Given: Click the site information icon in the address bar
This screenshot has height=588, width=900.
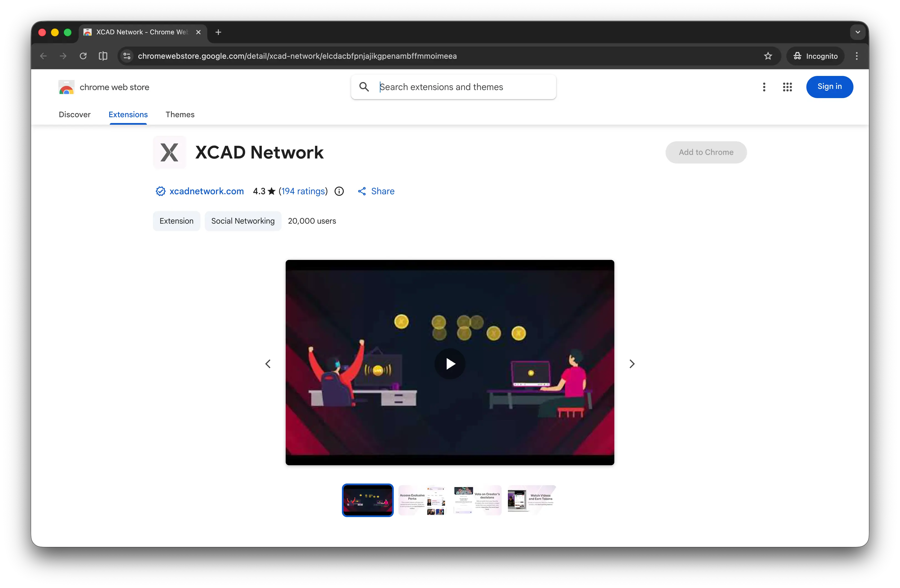Looking at the screenshot, I should (127, 56).
